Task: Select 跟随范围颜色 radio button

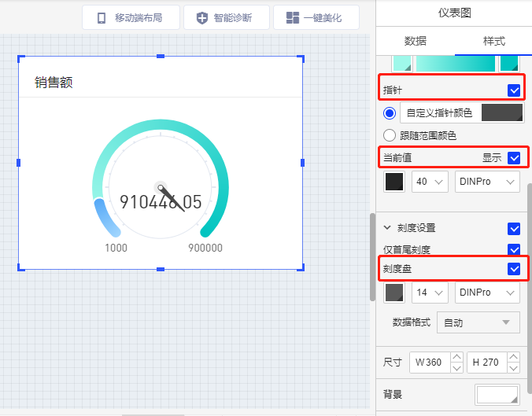Action: tap(389, 135)
